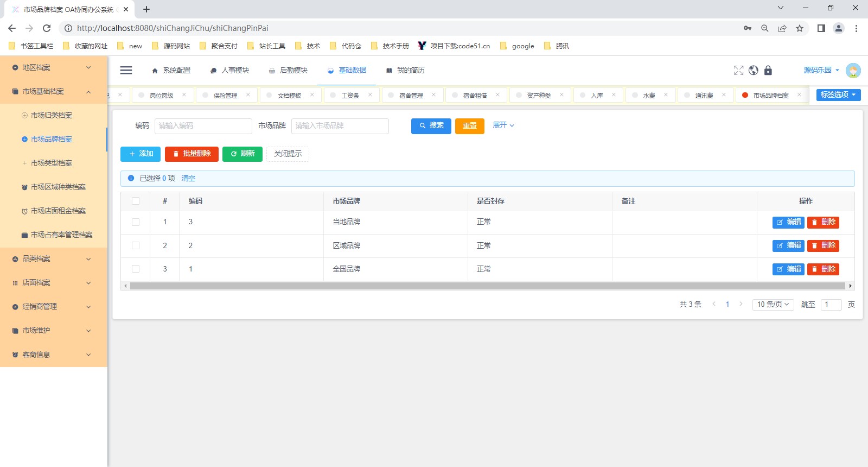
Task: Expand the 品类档案 sidebar menu
Action: point(53,259)
